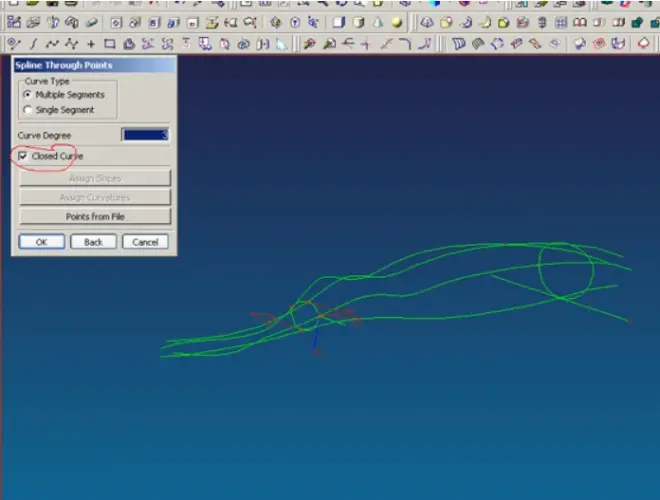
Task: Click the Thread screw icon
Action: (542, 22)
